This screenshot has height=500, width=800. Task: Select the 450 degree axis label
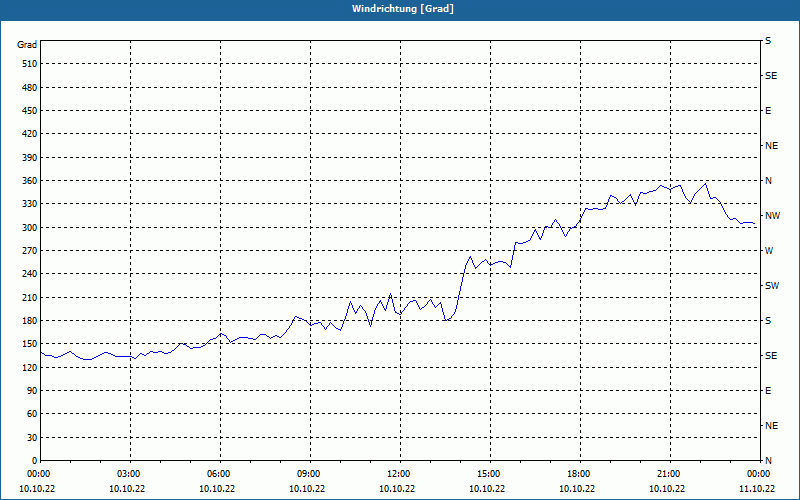click(x=30, y=111)
